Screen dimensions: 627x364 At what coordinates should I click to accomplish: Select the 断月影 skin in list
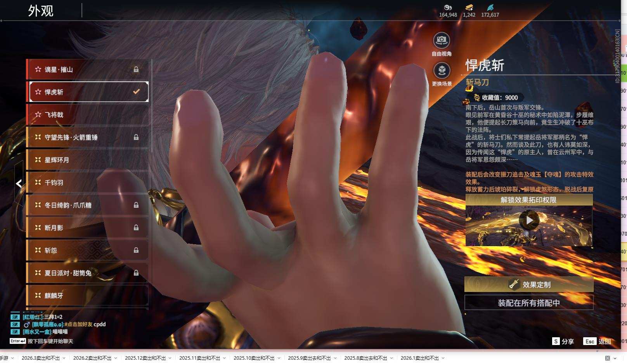[88, 228]
